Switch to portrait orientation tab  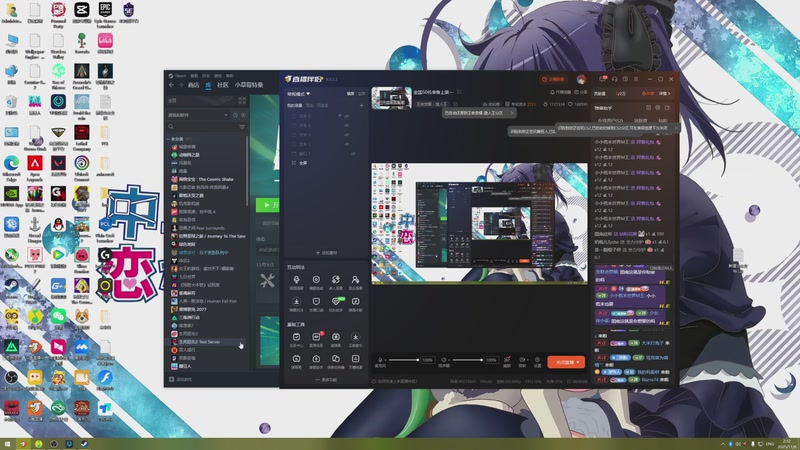tap(361, 94)
